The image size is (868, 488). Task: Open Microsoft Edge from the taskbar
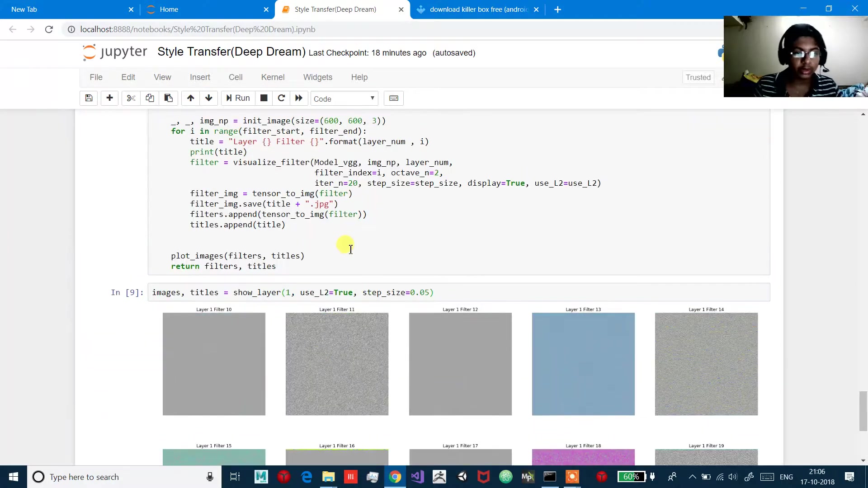point(307,477)
